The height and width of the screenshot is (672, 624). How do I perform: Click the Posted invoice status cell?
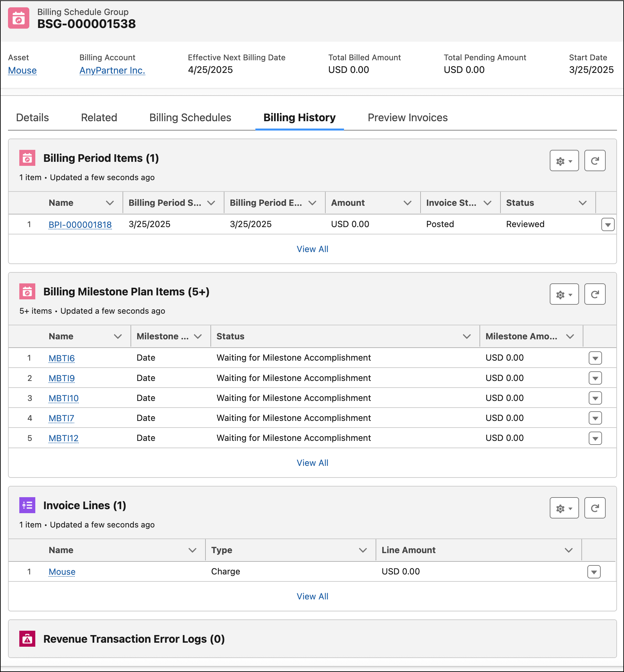pyautogui.click(x=440, y=224)
